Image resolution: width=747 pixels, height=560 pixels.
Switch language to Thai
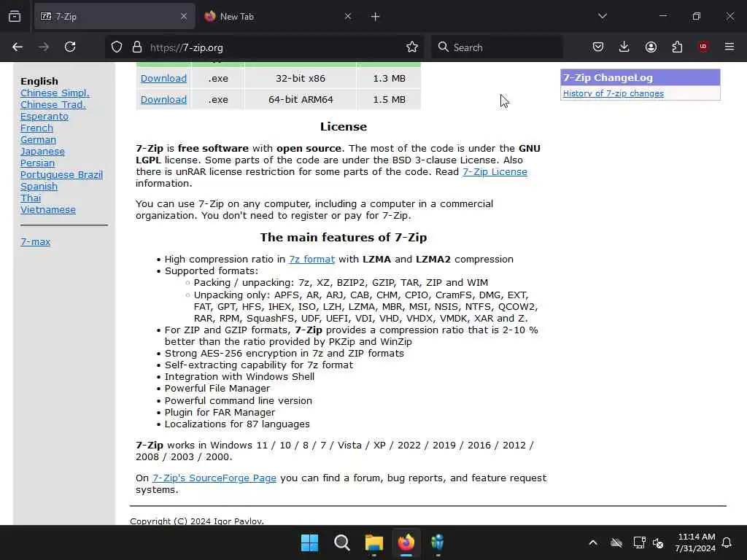31,198
